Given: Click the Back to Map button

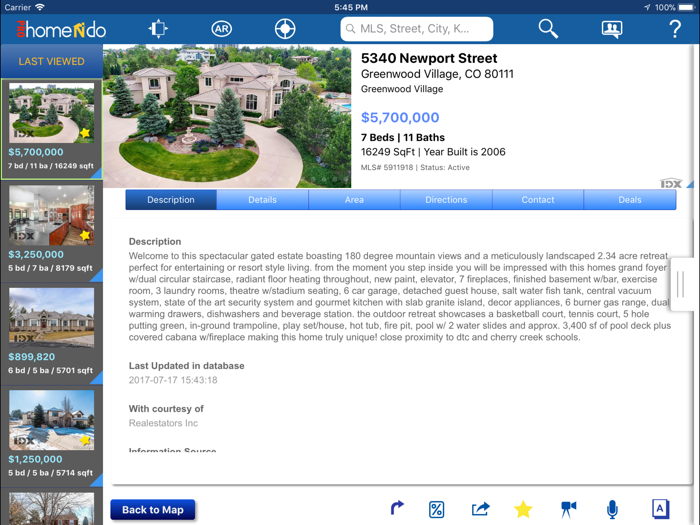Looking at the screenshot, I should pos(153,510).
